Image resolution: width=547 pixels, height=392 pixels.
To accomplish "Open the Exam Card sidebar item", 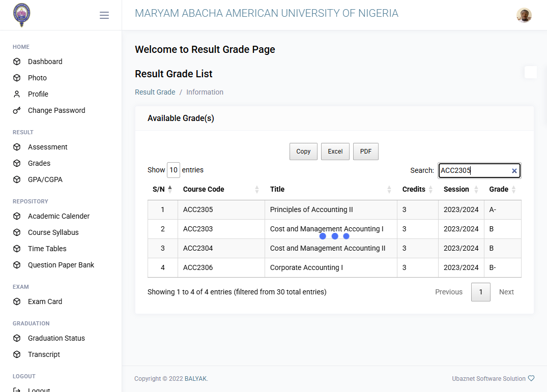I will click(x=45, y=301).
